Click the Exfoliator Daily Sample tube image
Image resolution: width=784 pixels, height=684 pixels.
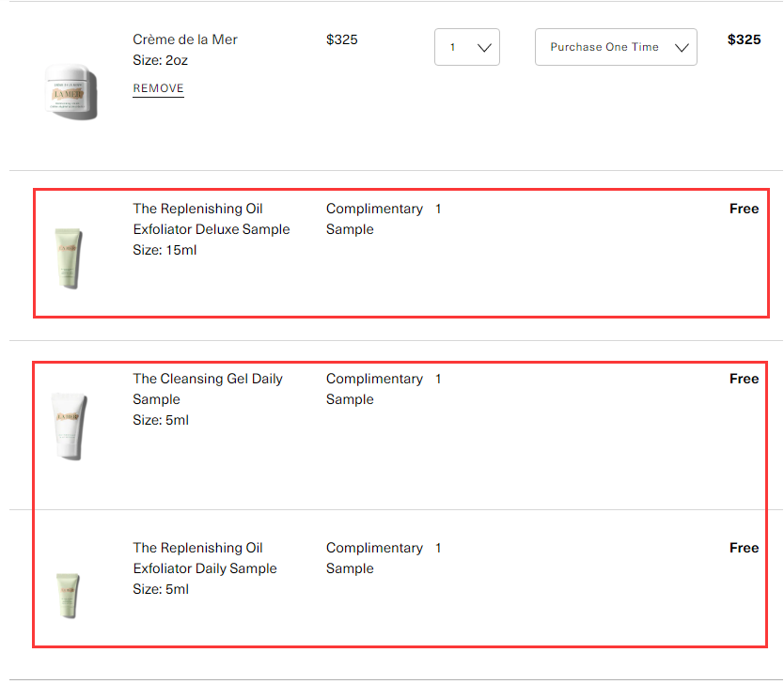pyautogui.click(x=67, y=594)
